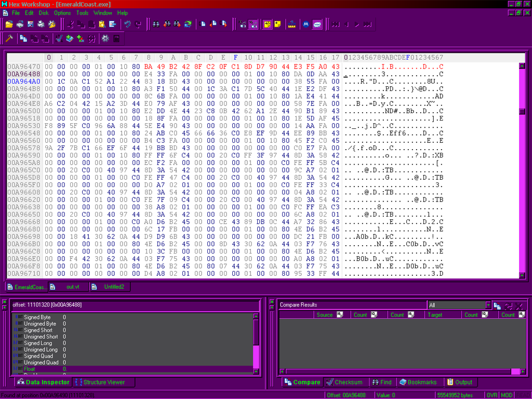
Task: Switch to the out.vt document tab
Action: pos(69,287)
